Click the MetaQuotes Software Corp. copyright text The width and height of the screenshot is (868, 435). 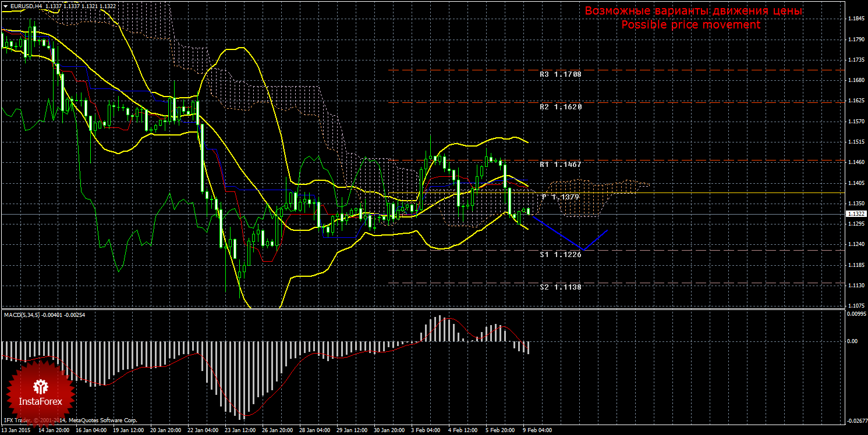[x=102, y=420]
